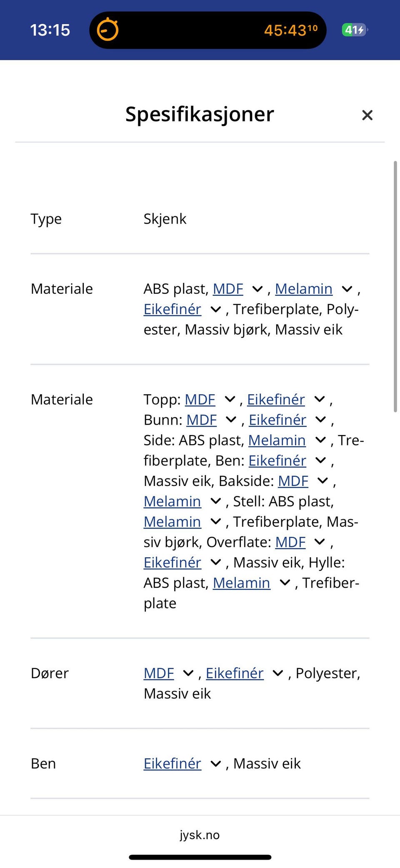The image size is (400, 868).
Task: Open Bunn Eikefinér link
Action: pos(277,420)
